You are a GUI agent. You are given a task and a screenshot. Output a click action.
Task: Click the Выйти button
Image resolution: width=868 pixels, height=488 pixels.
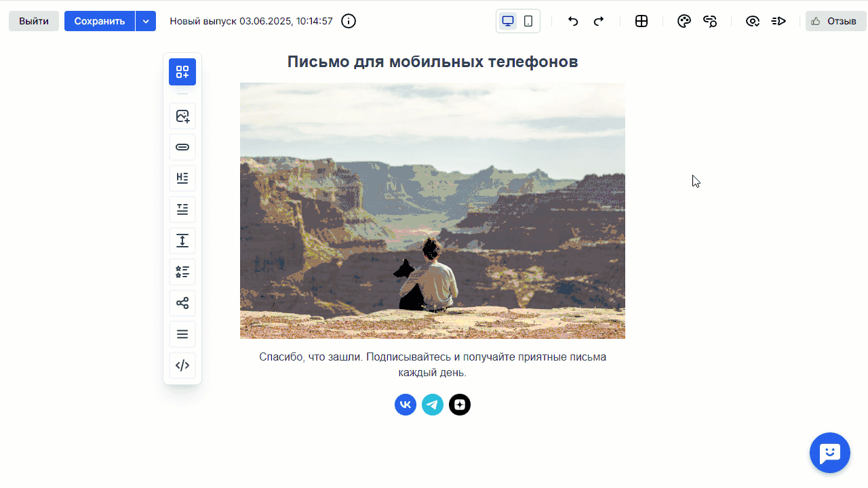click(x=34, y=21)
